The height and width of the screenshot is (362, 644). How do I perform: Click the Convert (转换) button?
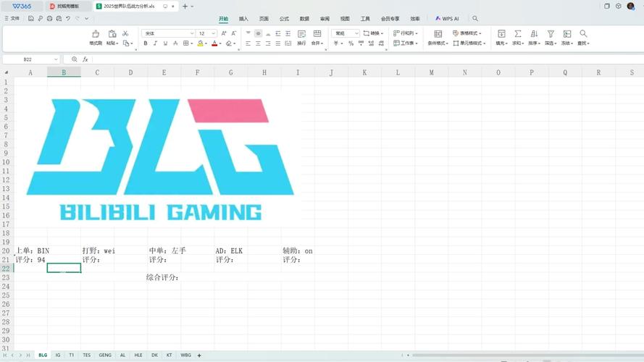point(373,33)
